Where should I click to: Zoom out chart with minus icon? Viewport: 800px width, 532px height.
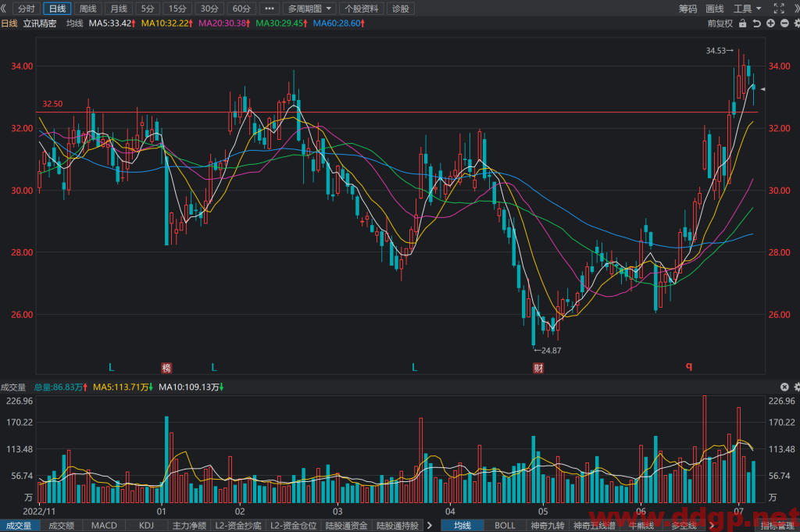[784, 23]
